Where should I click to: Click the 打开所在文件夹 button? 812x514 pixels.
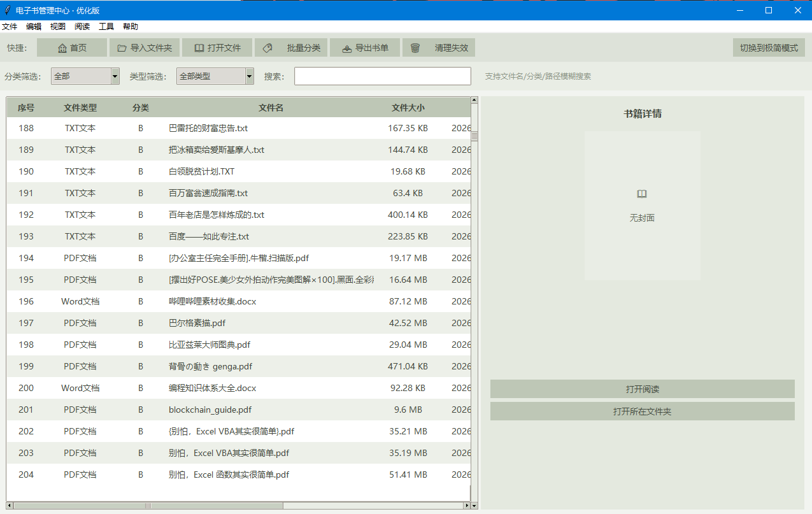(643, 411)
